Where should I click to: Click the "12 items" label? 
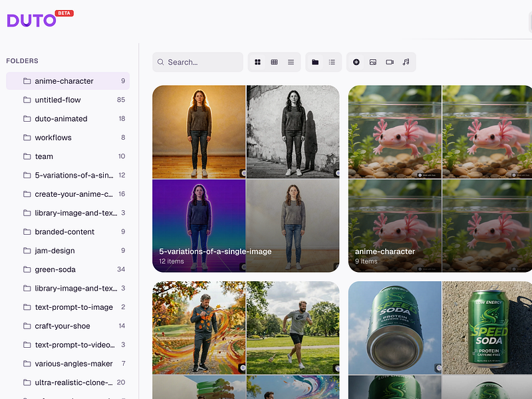point(172,261)
